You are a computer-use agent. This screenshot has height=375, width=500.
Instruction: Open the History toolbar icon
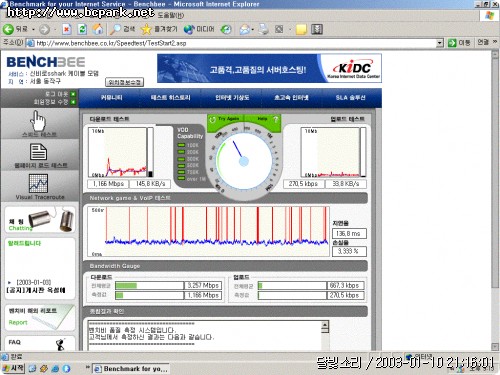[x=226, y=29]
